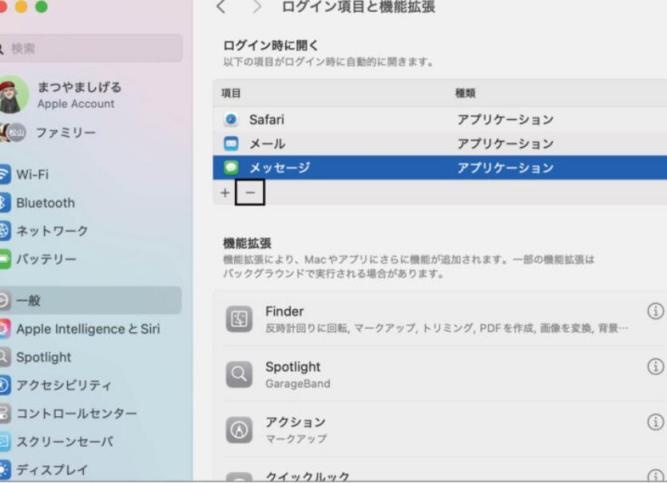
Task: Open info for アクション extension
Action: [656, 422]
